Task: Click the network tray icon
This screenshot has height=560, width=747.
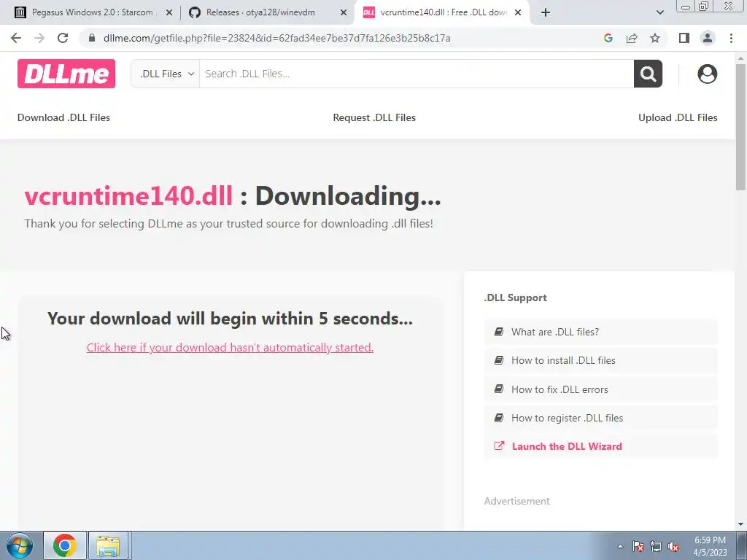Action: [656, 546]
